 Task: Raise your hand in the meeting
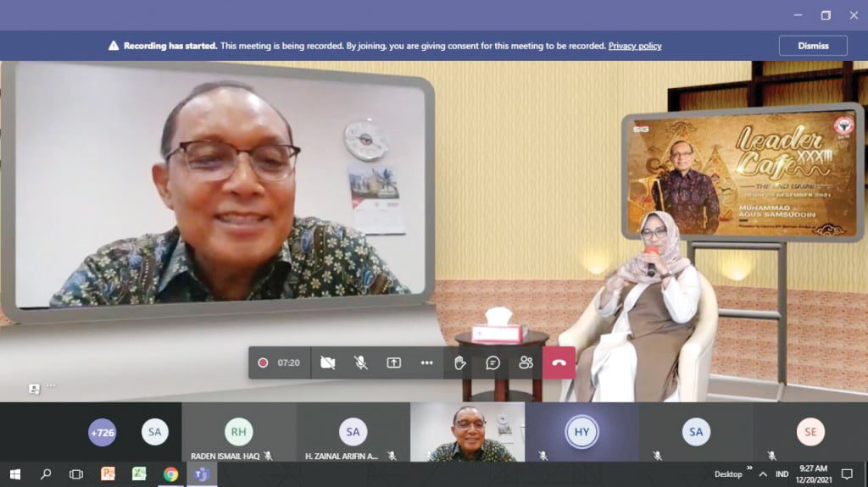tap(459, 362)
